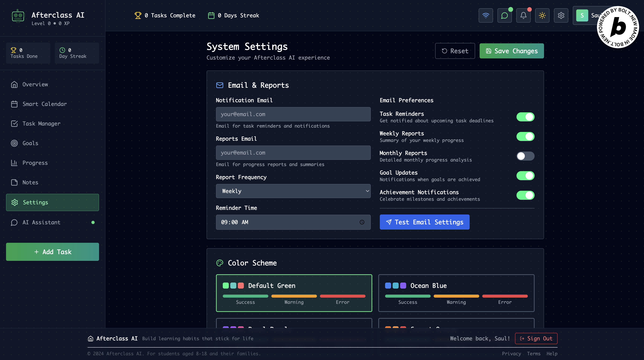Click the clock icon in Reminder Time
Image resolution: width=644 pixels, height=360 pixels.
tap(362, 222)
